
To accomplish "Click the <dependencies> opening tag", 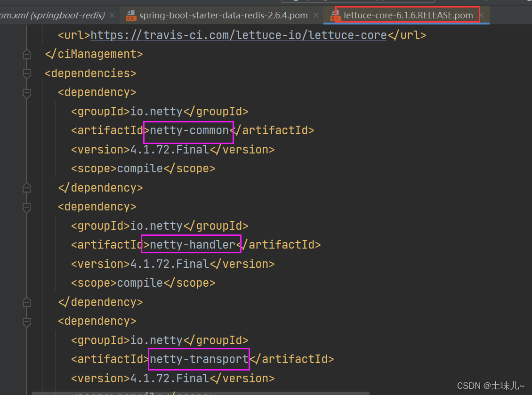I will pos(90,73).
